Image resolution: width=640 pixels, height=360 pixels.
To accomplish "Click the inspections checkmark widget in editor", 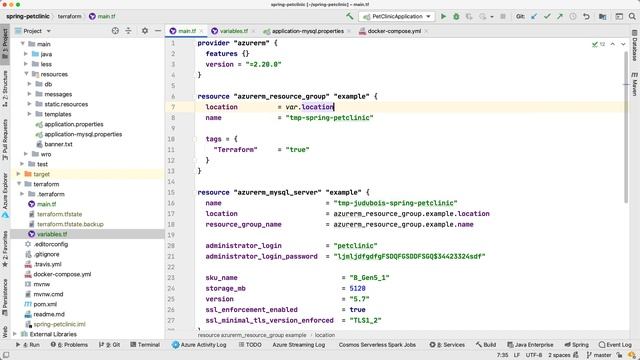I will 598,44.
